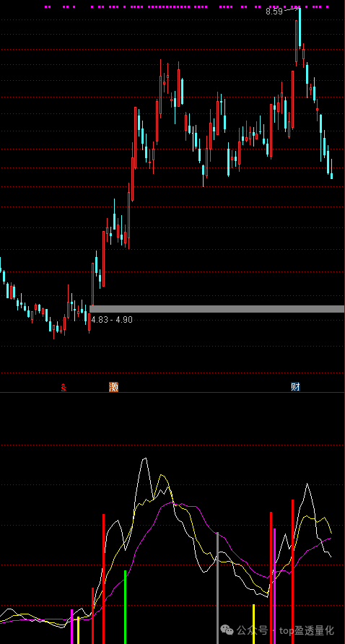This screenshot has height=644, width=345.
Task: Click the top盈透量化 watermark text
Action: (307, 630)
